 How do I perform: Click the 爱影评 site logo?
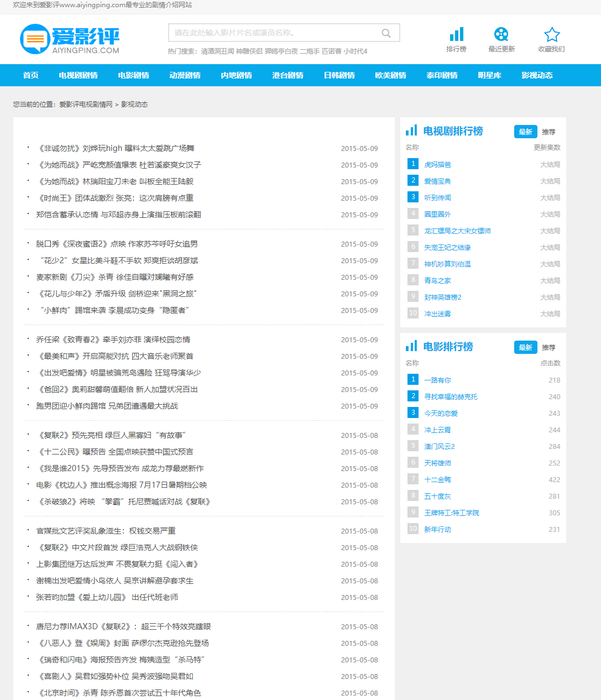click(x=70, y=39)
